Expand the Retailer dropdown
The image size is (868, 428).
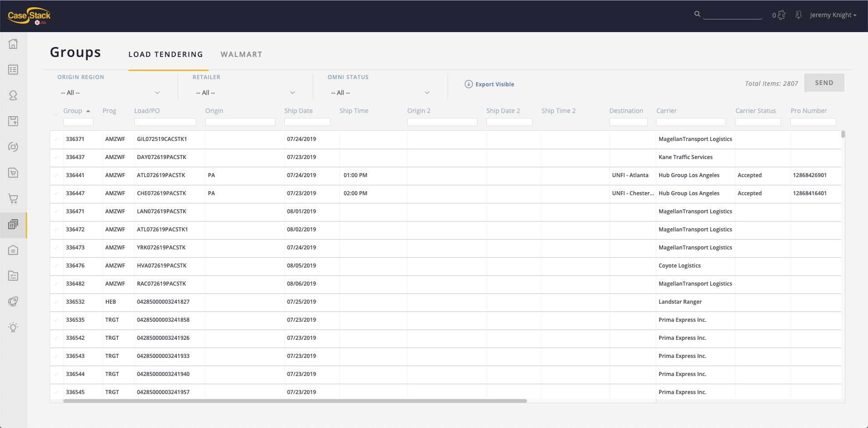[x=245, y=93]
